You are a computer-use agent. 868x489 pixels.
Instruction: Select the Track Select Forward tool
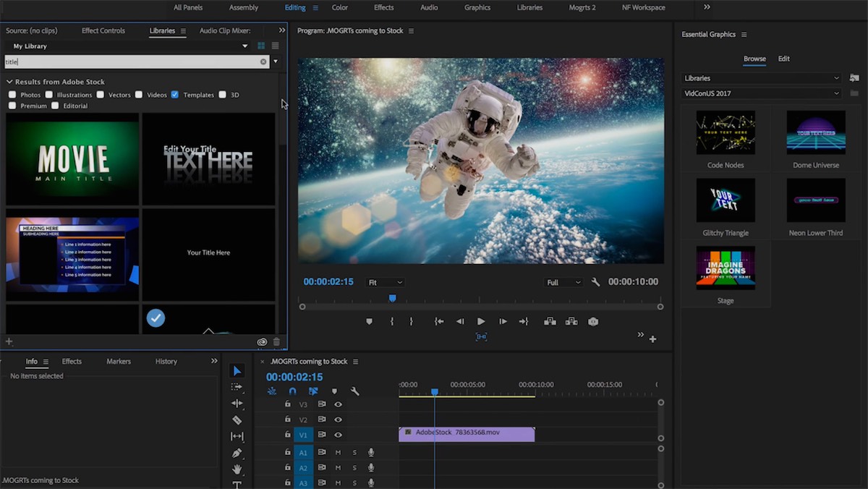pos(237,387)
